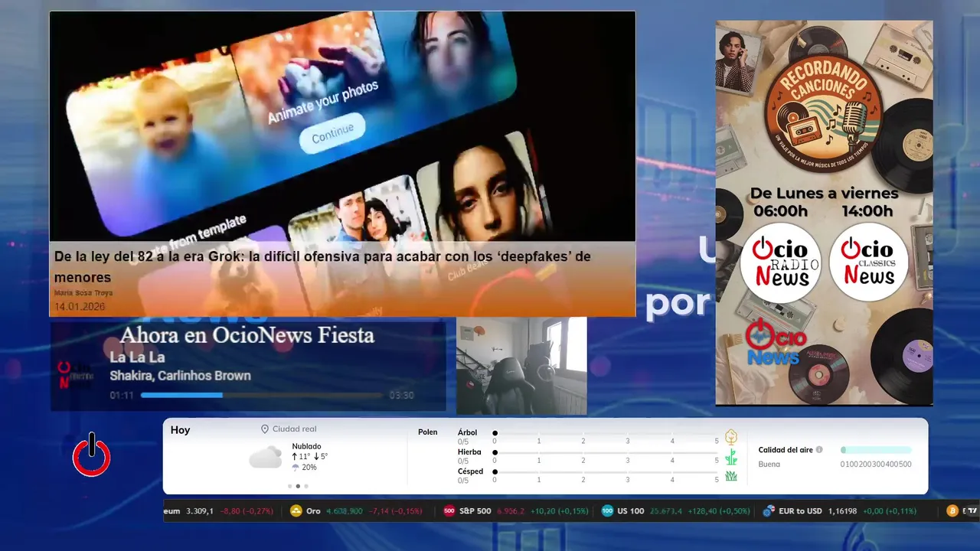The image size is (980, 551).
Task: Click the Hierba pollen level slider
Action: pos(606,452)
